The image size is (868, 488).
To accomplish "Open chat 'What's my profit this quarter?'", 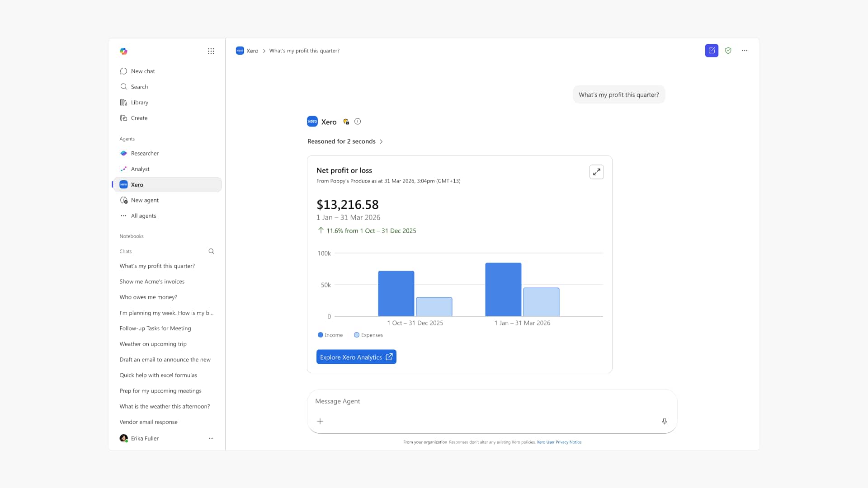I will [157, 266].
